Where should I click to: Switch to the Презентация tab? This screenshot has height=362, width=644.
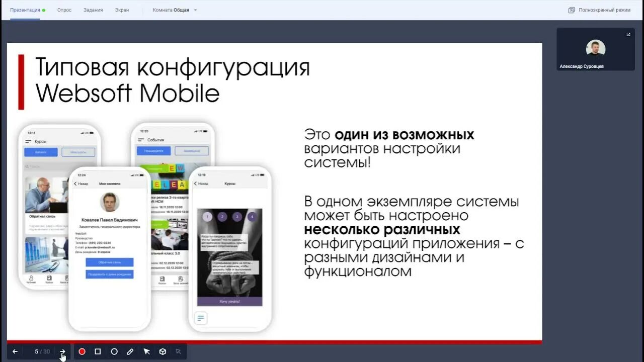click(25, 10)
